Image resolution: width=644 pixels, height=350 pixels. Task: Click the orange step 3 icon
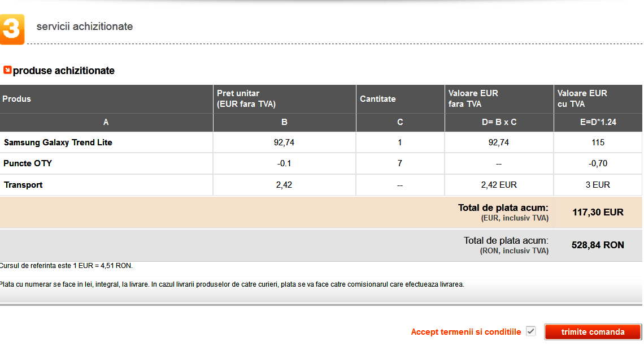[12, 29]
